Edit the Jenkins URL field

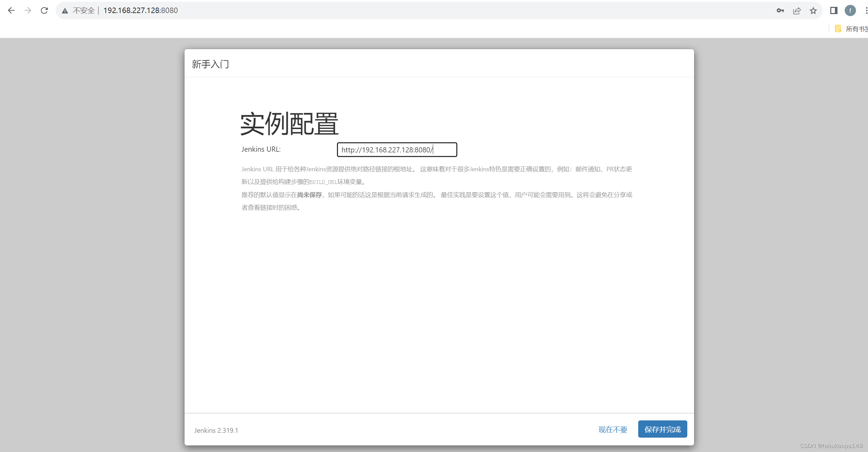click(x=397, y=150)
